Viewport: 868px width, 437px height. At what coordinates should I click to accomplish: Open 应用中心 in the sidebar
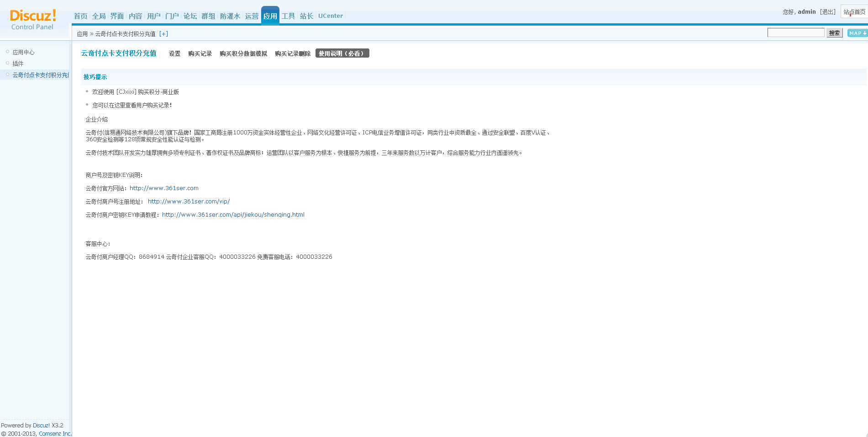click(23, 53)
